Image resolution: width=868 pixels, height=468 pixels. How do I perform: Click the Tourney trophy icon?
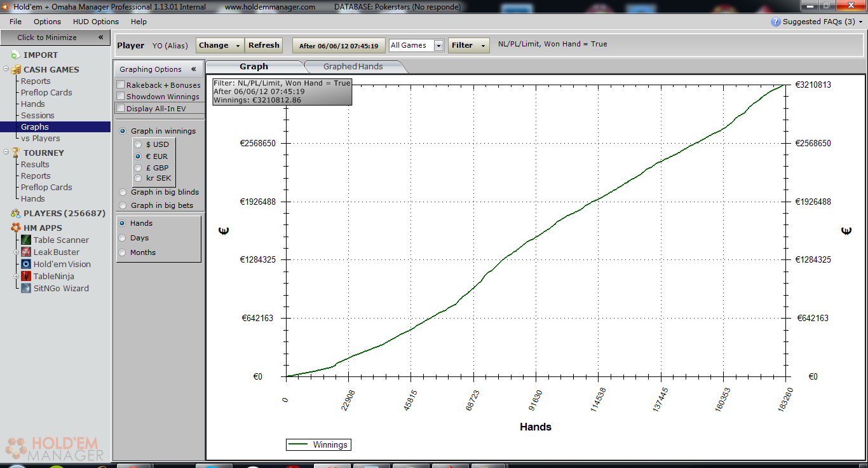[15, 153]
